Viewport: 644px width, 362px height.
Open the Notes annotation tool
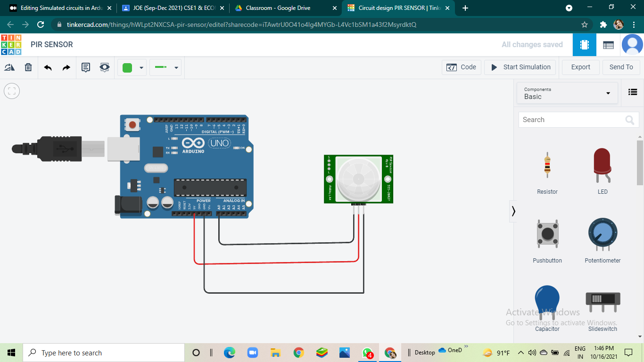click(85, 67)
